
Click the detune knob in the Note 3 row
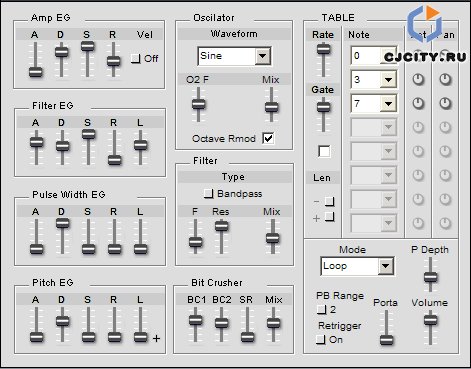point(418,79)
